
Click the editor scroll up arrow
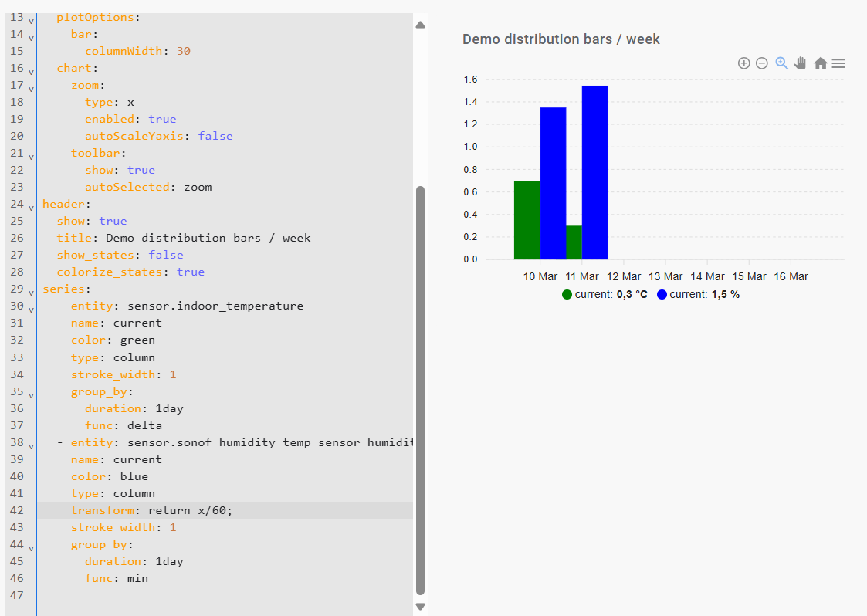[x=421, y=25]
